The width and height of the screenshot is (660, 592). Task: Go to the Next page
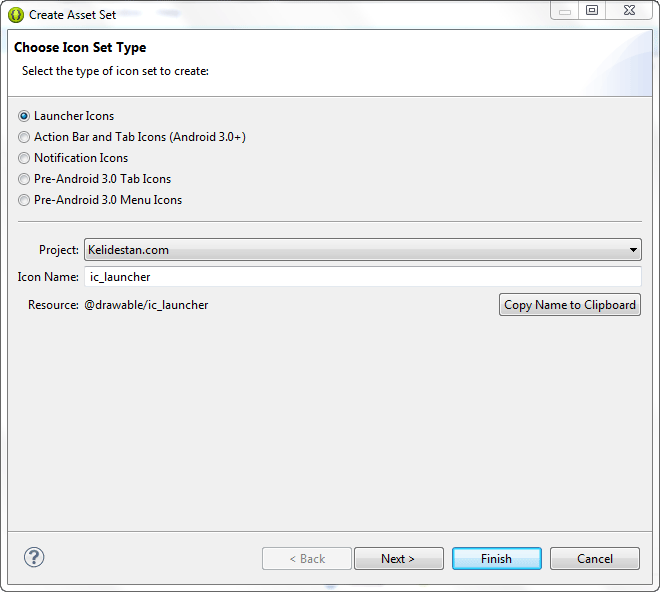click(399, 559)
